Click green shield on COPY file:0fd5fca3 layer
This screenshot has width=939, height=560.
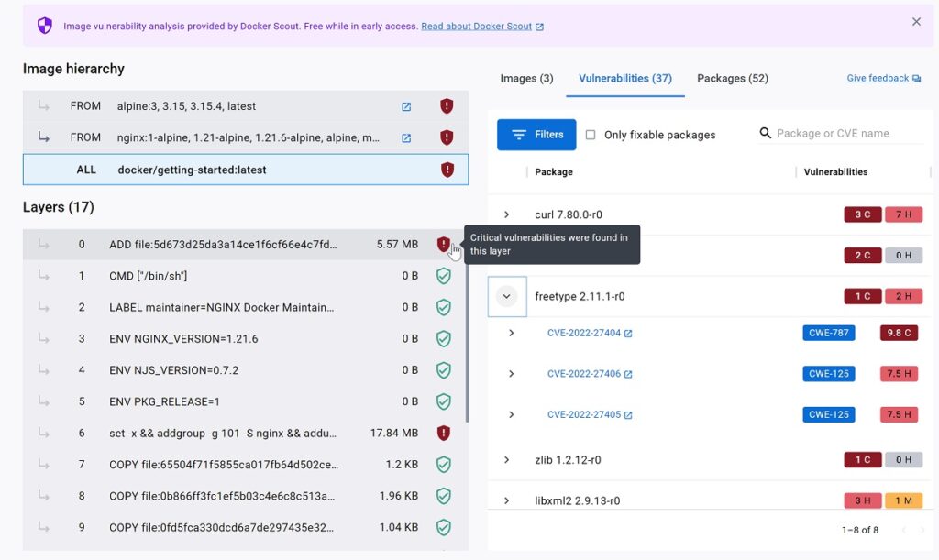tap(443, 527)
